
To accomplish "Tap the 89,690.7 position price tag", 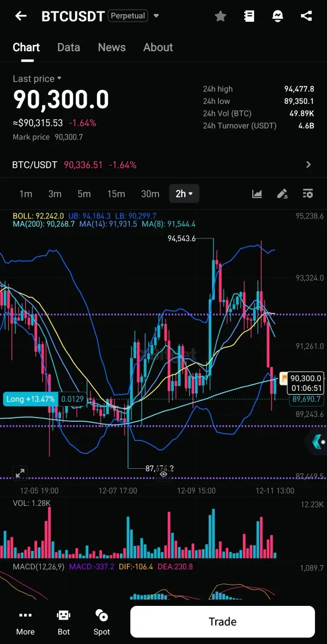I will click(x=307, y=399).
